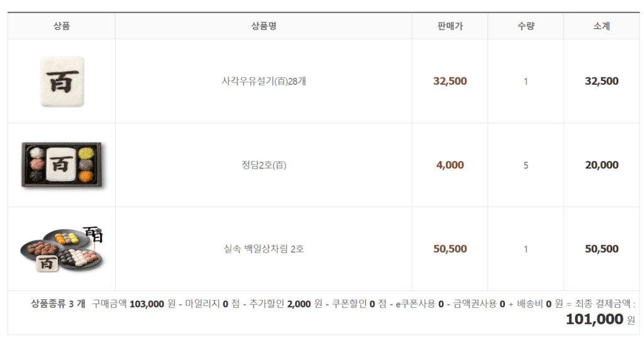
Task: Click the 정담2호 gift box thumbnail
Action: (x=62, y=165)
